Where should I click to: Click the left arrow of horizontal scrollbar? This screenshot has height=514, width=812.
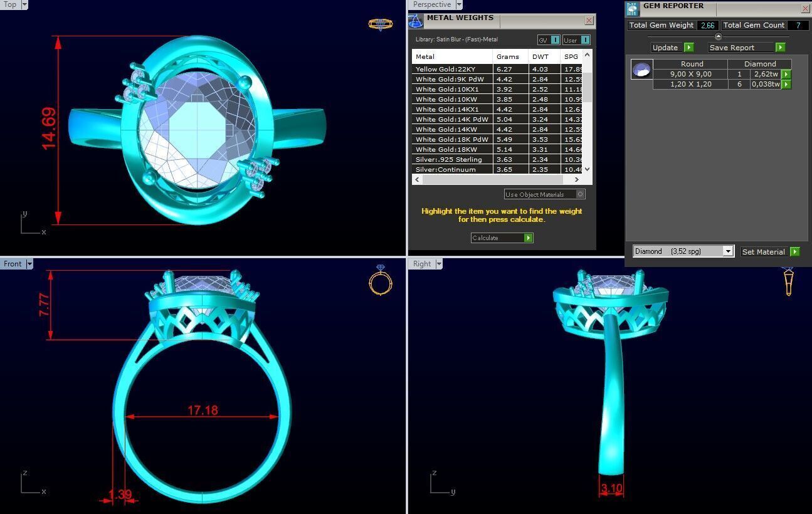[416, 179]
